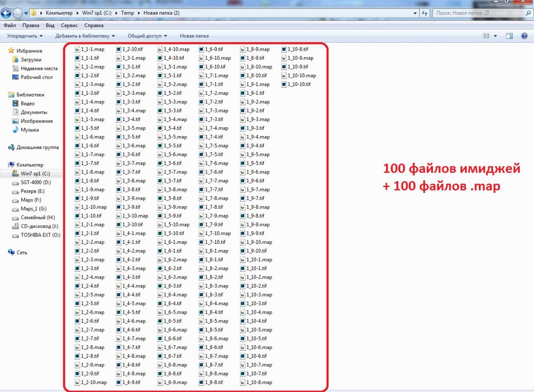Open the Сервис menu
This screenshot has height=392, width=534.
tap(69, 26)
